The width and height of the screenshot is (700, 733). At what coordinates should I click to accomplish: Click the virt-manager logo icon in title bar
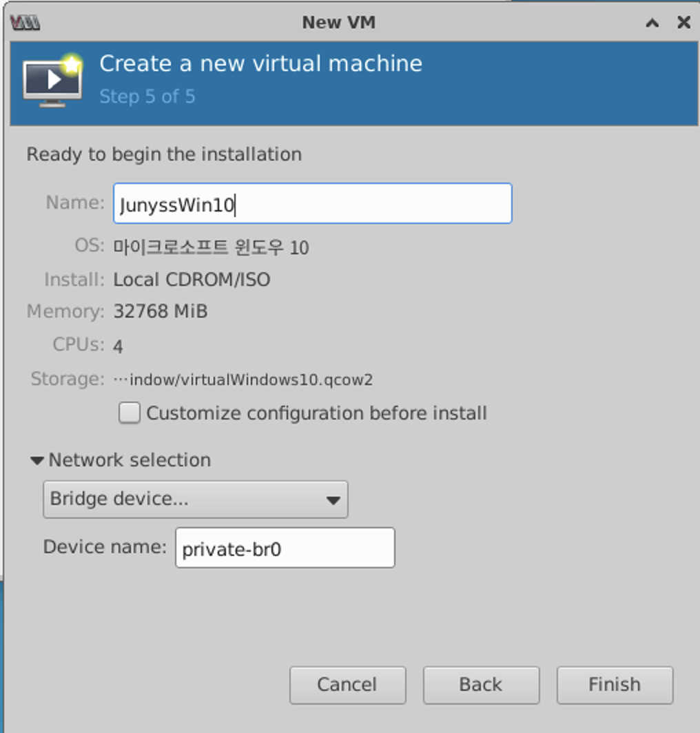click(25, 23)
